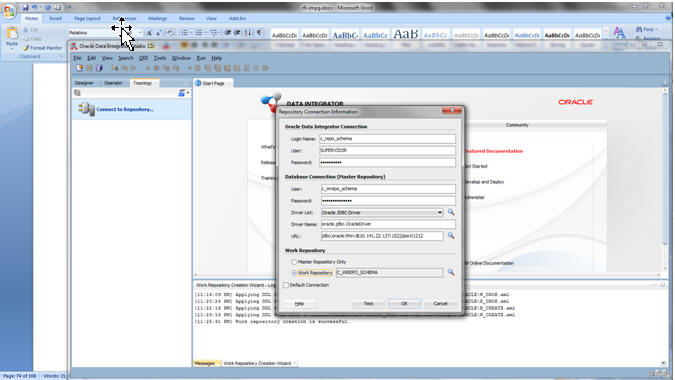Click OK in Repository Connection dialog

click(x=404, y=303)
